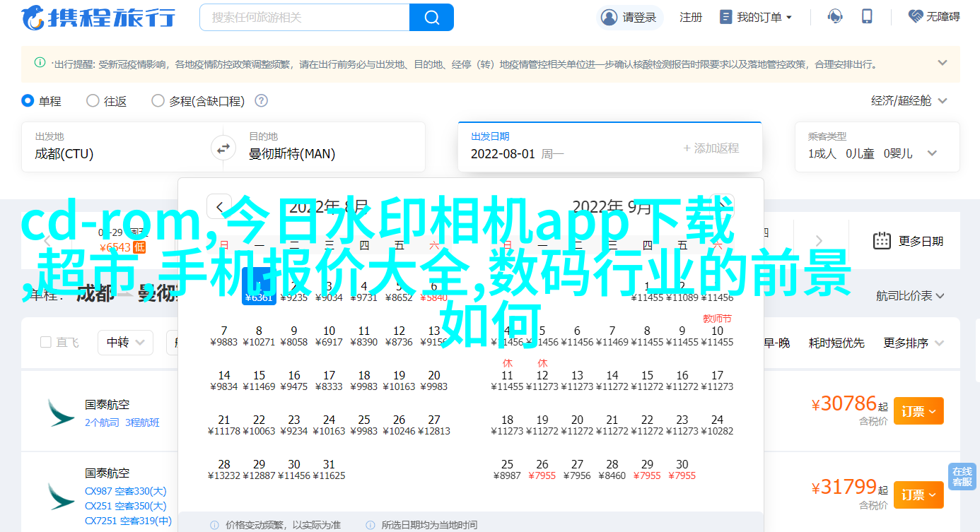The image size is (980, 532).
Task: Select the 多程(含缺口程) radio button
Action: [x=158, y=101]
